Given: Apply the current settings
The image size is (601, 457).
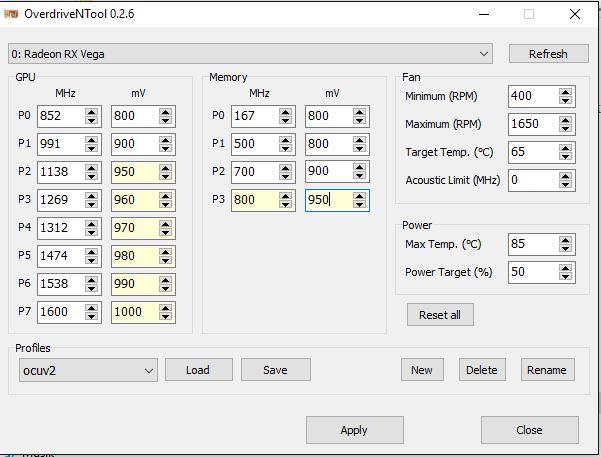Looking at the screenshot, I should click(355, 430).
